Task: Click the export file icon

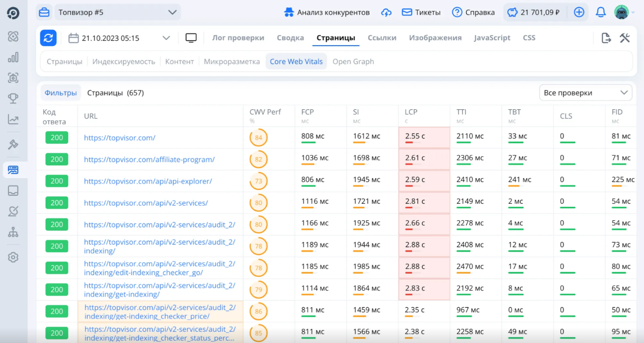Action: [606, 38]
